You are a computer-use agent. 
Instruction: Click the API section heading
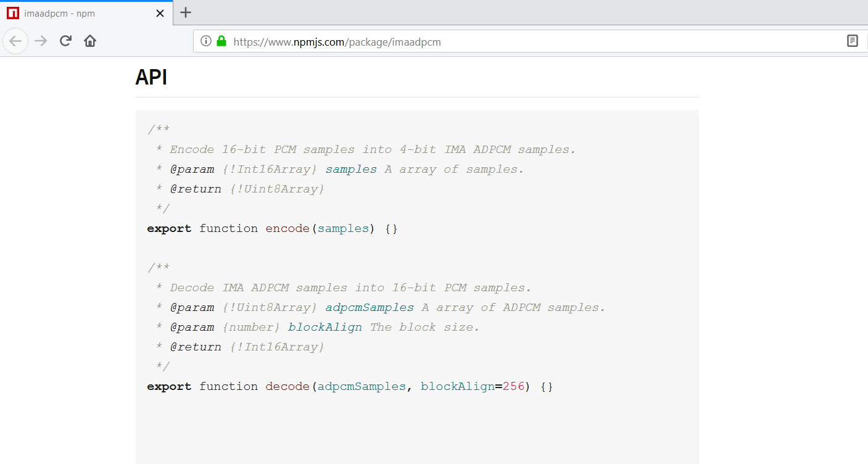[151, 78]
